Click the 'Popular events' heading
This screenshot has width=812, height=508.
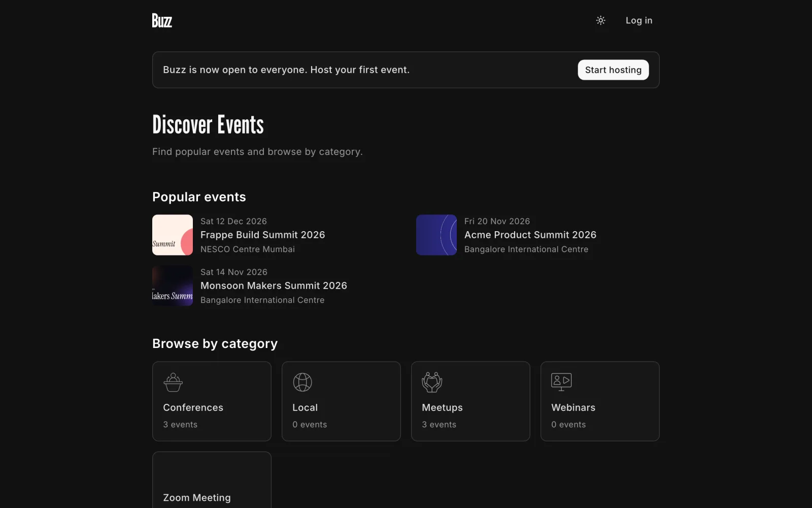pyautogui.click(x=199, y=197)
